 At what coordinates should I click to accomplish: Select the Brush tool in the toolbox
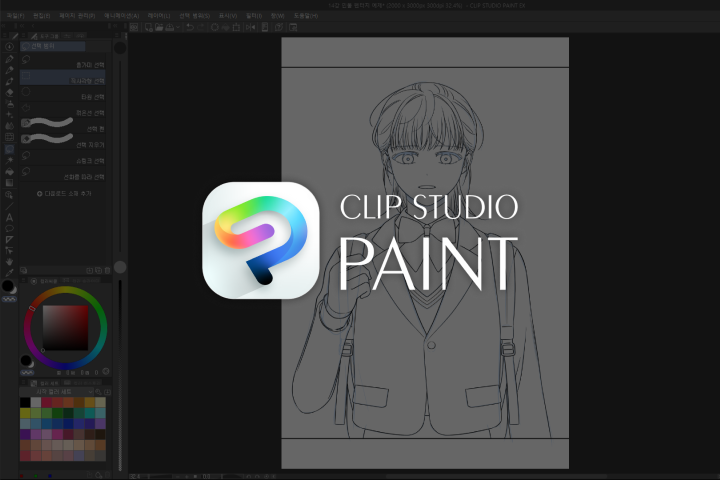9,81
